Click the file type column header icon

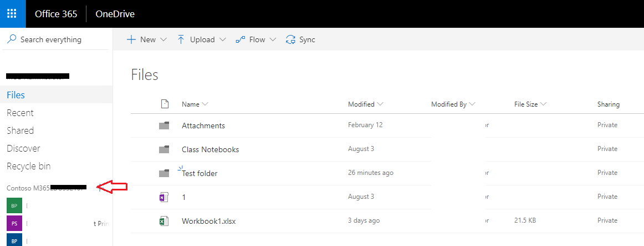pyautogui.click(x=165, y=104)
